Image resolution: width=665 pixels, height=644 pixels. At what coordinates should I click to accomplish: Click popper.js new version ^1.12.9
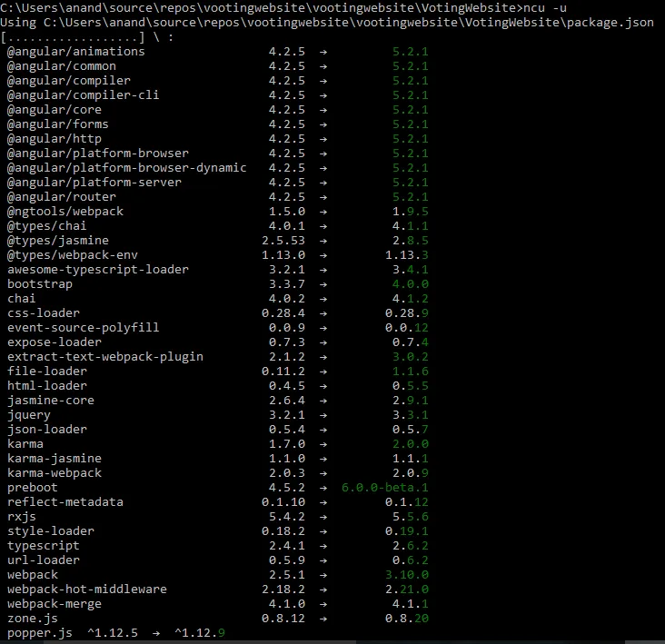click(200, 633)
